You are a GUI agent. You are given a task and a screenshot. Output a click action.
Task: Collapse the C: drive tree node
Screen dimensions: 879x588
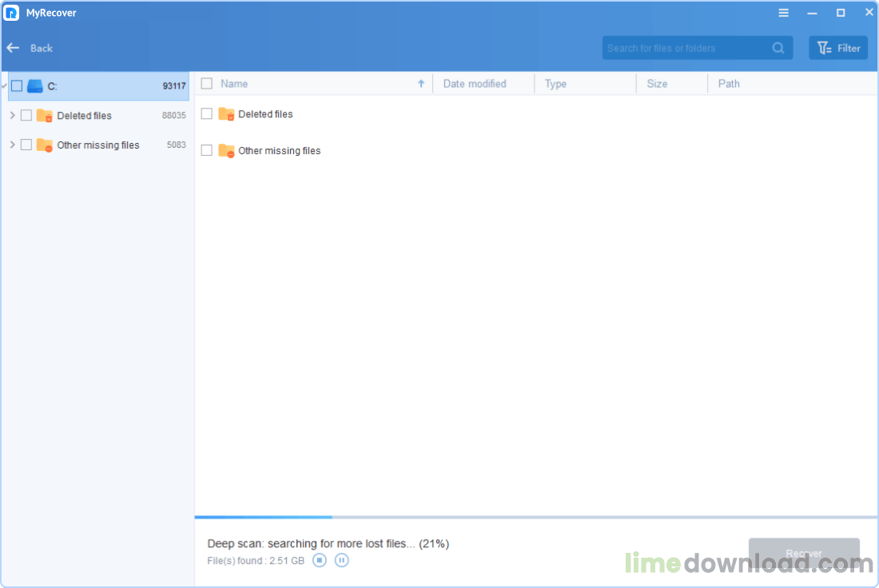point(4,85)
